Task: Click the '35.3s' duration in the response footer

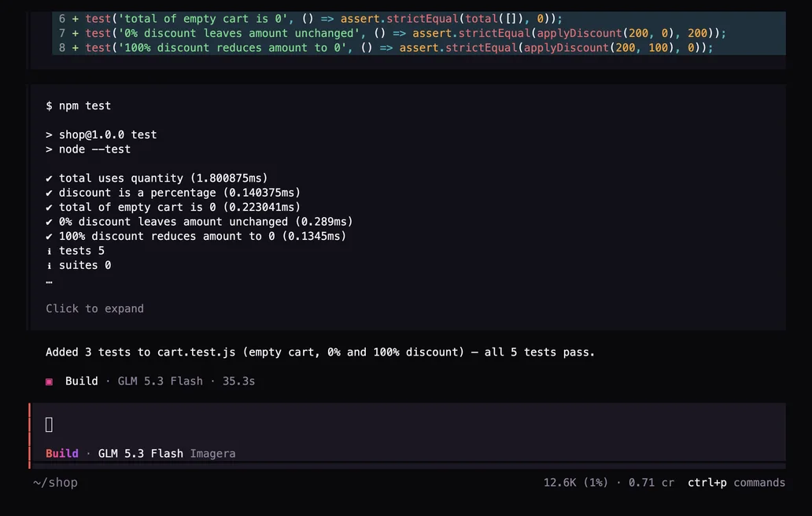Action: click(x=238, y=381)
